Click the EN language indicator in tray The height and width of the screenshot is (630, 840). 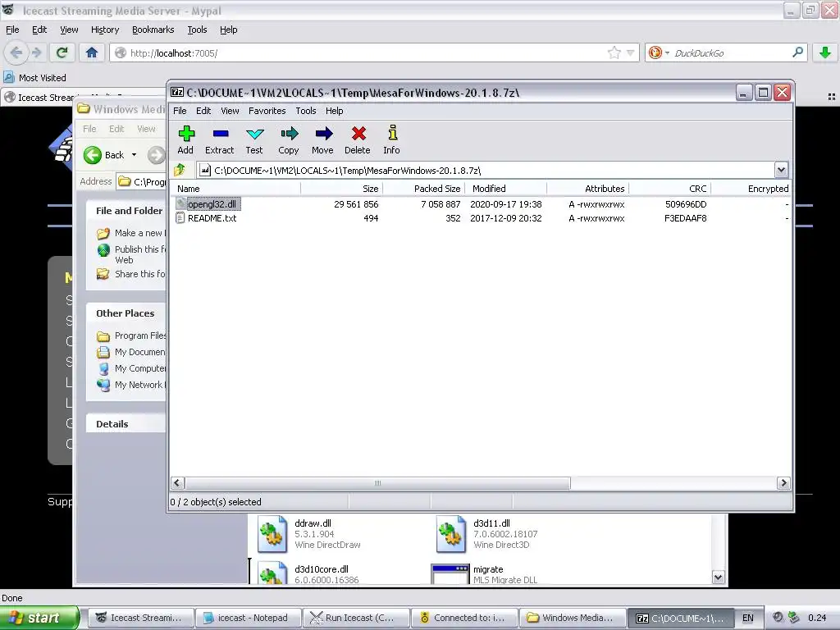point(748,618)
